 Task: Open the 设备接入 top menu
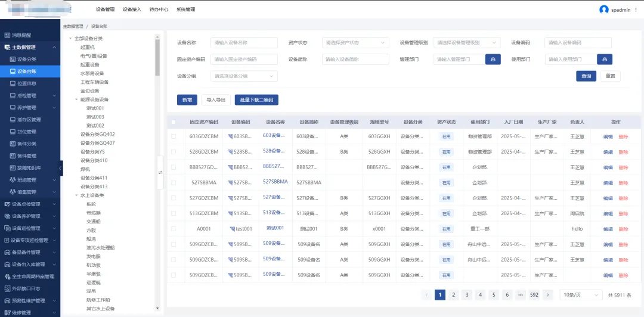[x=132, y=10]
